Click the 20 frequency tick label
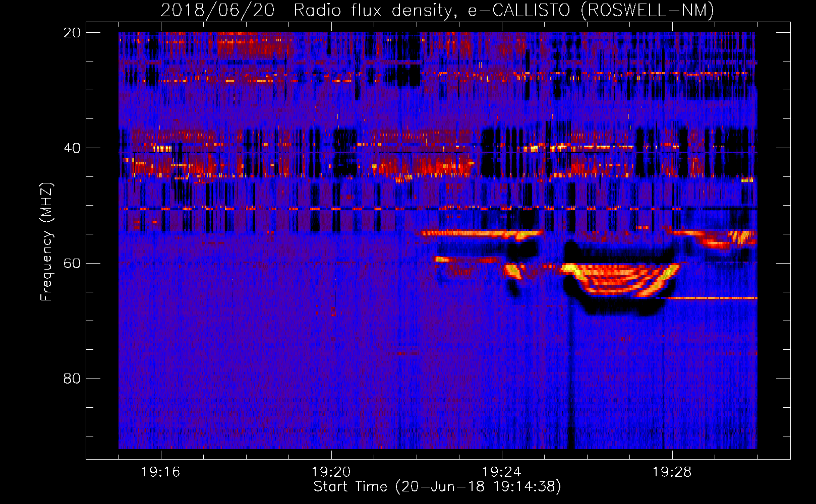 click(x=72, y=33)
